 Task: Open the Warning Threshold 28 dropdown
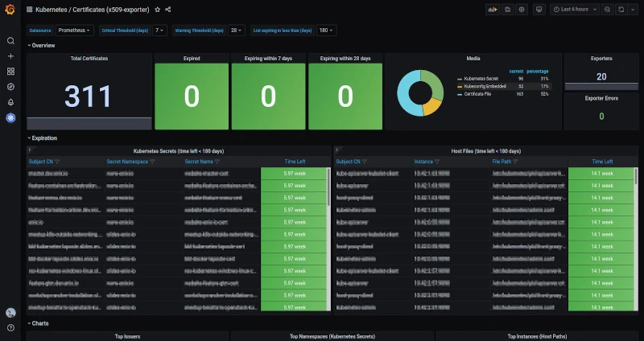[x=237, y=31]
